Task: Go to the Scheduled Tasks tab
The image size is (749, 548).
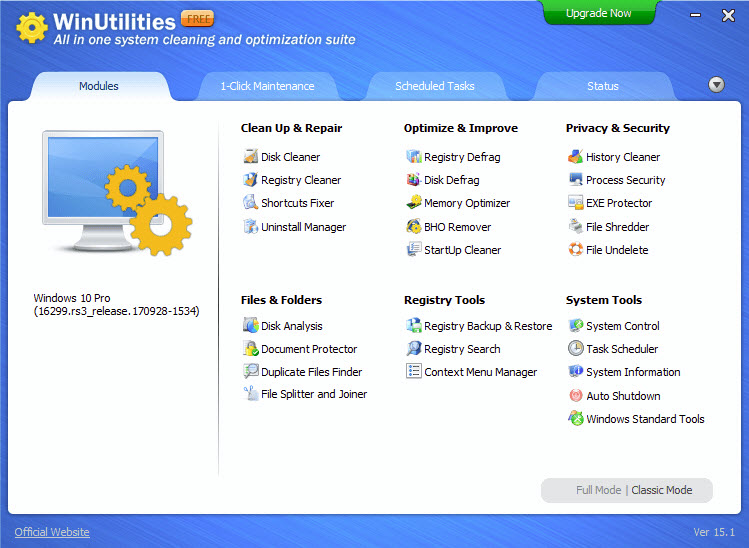Action: [435, 86]
